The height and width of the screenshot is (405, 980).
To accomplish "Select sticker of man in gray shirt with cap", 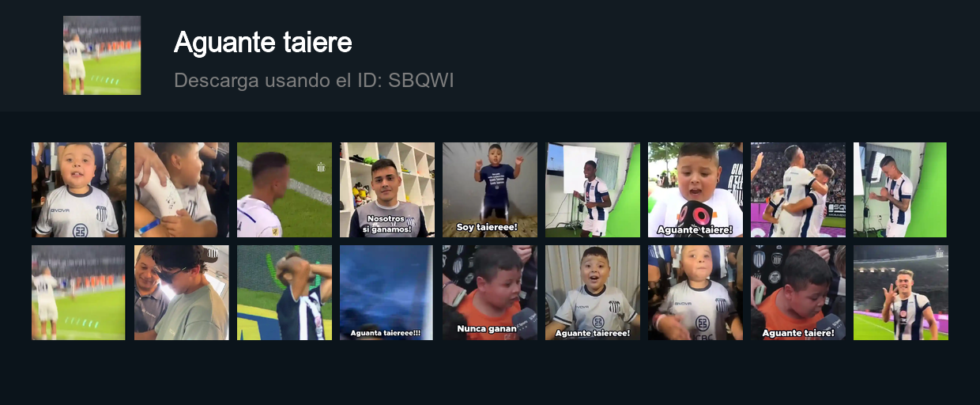I will point(182,293).
